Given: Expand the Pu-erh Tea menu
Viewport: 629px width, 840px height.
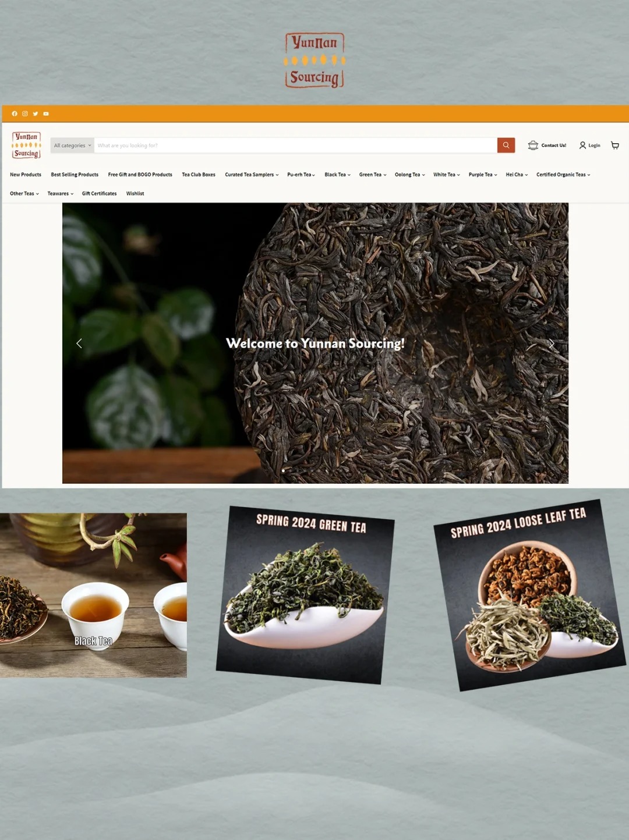Looking at the screenshot, I should tap(301, 175).
